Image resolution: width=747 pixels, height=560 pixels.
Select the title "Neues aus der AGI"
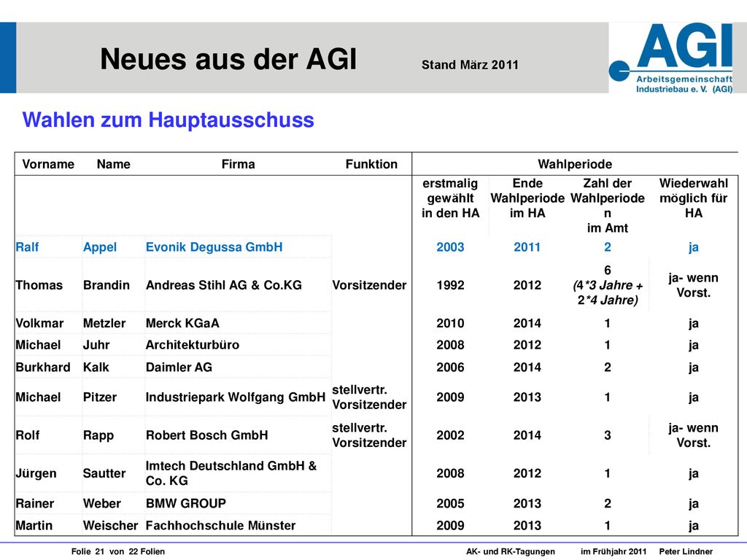pyautogui.click(x=228, y=59)
